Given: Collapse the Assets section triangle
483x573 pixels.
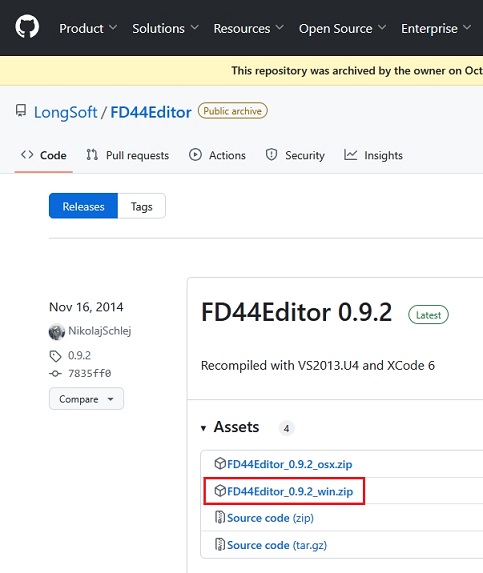Looking at the screenshot, I should pos(204,428).
